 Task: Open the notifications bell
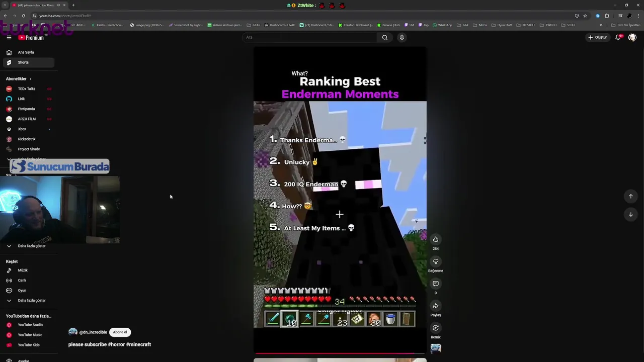tap(618, 37)
